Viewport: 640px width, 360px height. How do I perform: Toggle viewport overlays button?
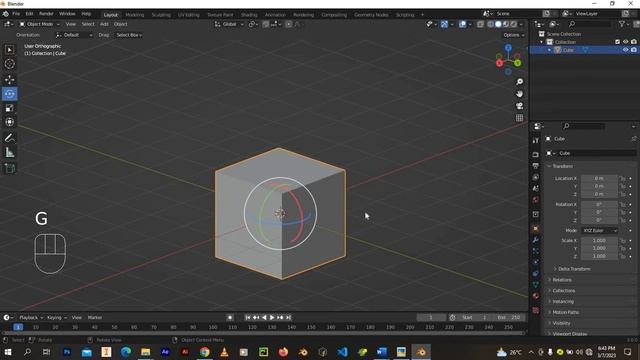462,24
